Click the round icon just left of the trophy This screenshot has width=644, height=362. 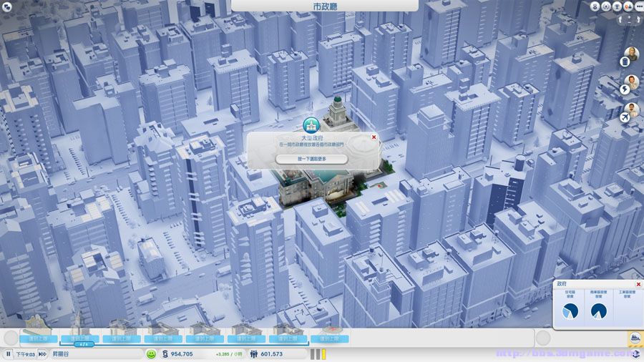(x=606, y=6)
